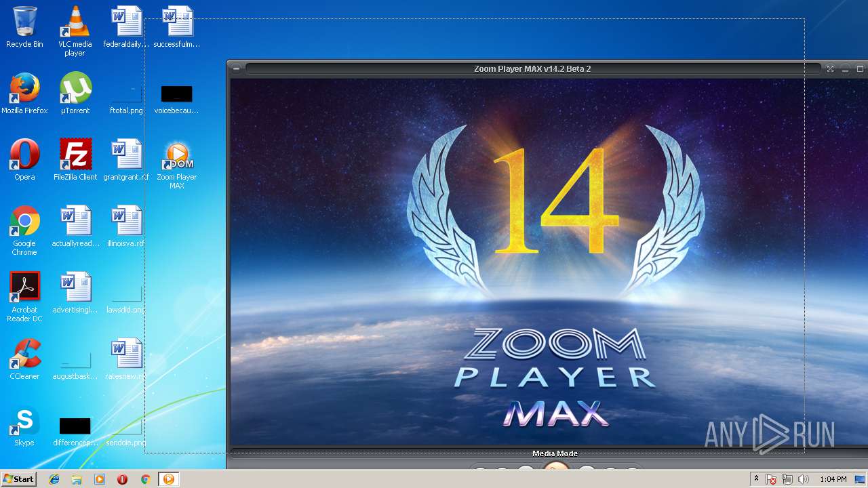The image size is (868, 488).
Task: Maximize the Zoom Player window
Action: [x=860, y=68]
